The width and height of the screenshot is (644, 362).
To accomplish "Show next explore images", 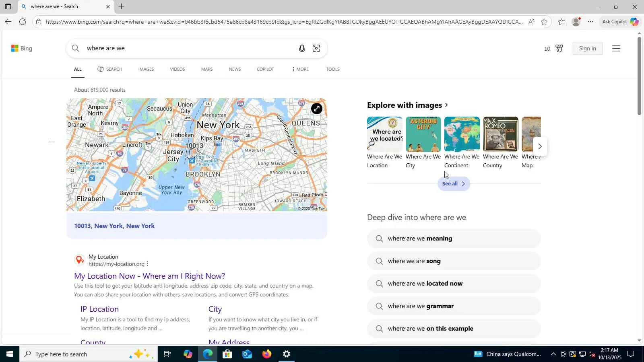I will [540, 146].
